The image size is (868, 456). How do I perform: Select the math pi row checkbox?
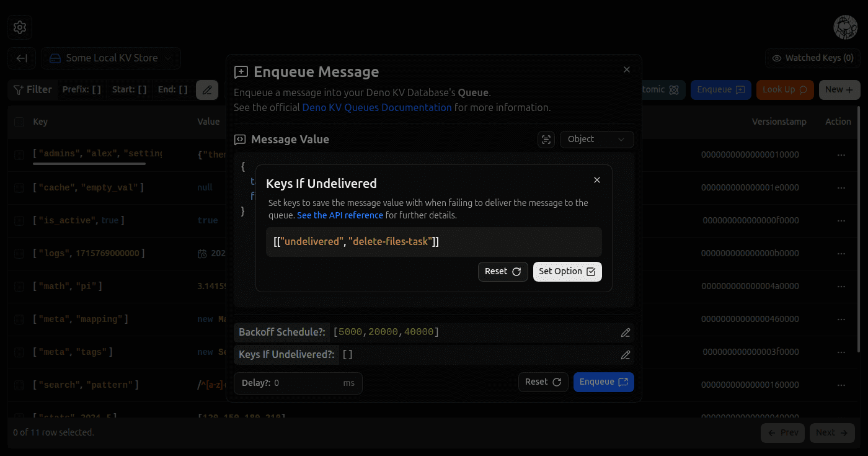19,286
